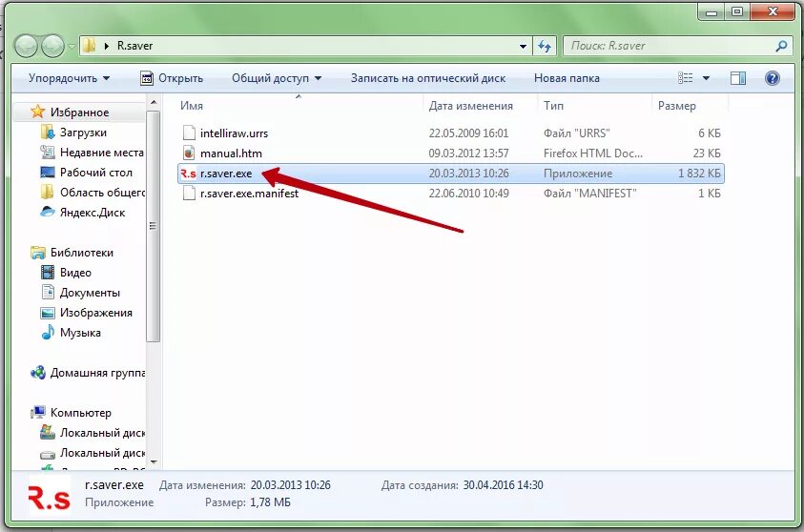Open recent pages dropdown next to forward arrow
The width and height of the screenshot is (804, 532).
point(72,46)
